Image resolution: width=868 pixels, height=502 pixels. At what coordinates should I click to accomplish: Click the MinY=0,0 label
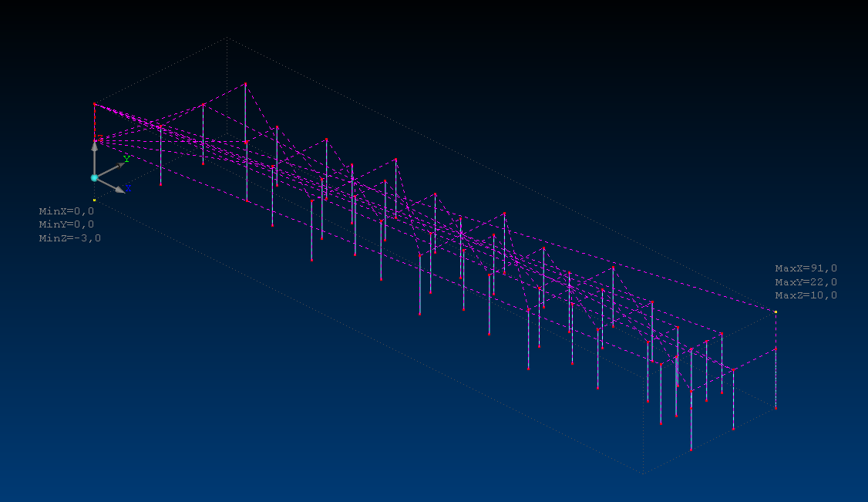pyautogui.click(x=66, y=224)
